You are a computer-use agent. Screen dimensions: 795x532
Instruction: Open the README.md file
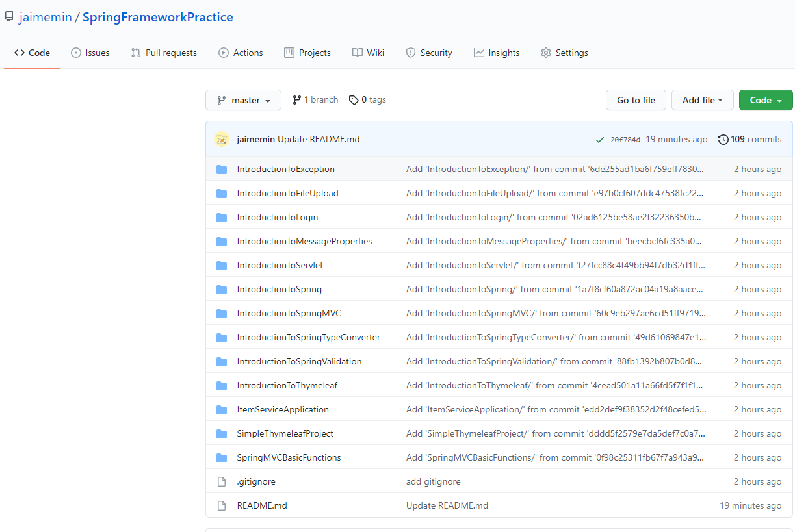coord(262,506)
